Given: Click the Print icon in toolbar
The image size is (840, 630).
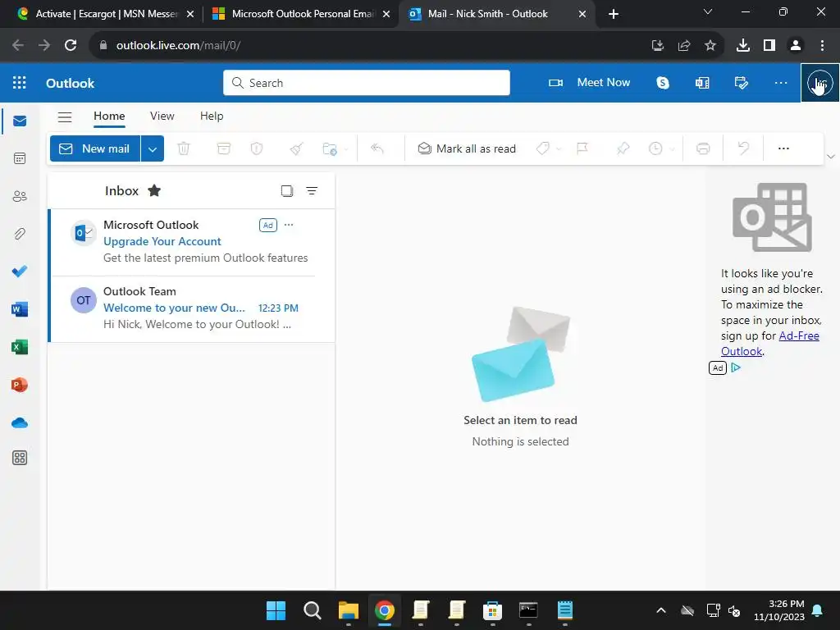Looking at the screenshot, I should tap(703, 148).
